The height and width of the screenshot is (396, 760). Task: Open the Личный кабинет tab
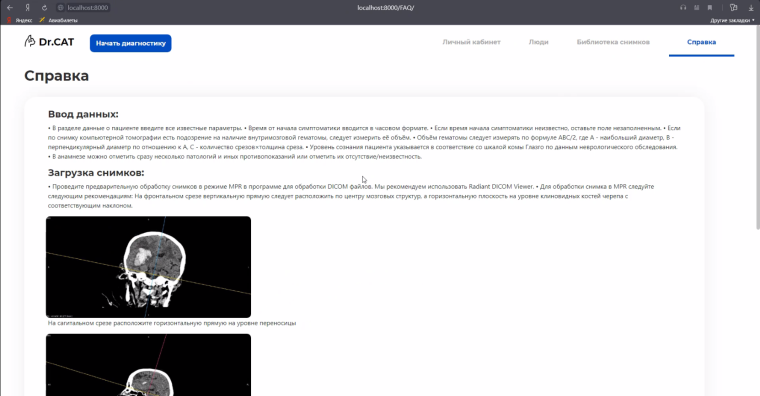(471, 42)
